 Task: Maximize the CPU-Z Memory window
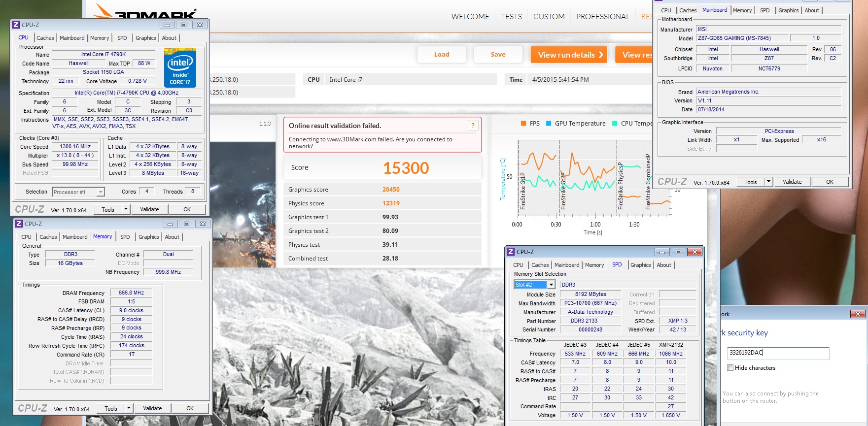pos(187,224)
